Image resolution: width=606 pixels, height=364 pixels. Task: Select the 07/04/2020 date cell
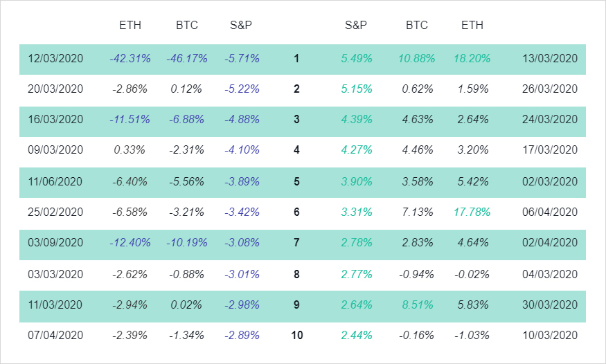coord(55,336)
